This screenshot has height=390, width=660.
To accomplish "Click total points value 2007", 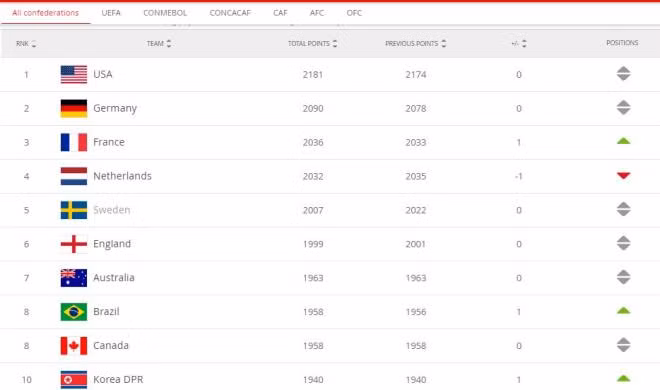I will (x=313, y=210).
